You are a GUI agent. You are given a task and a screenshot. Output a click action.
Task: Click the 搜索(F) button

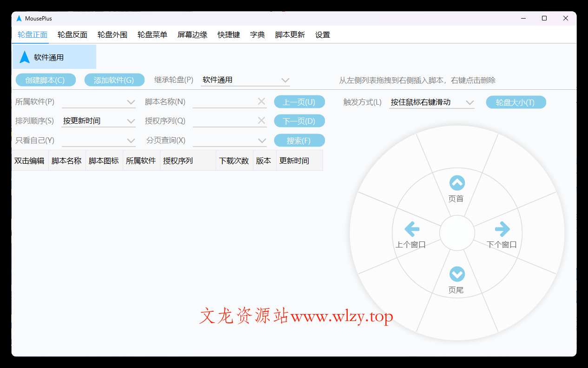pyautogui.click(x=299, y=140)
